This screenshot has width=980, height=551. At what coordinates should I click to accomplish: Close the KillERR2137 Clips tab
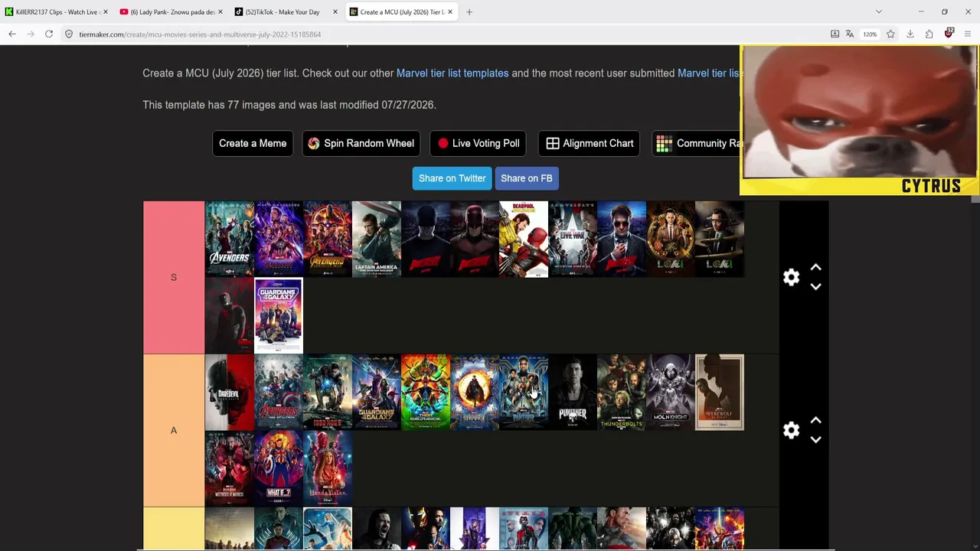coord(105,12)
